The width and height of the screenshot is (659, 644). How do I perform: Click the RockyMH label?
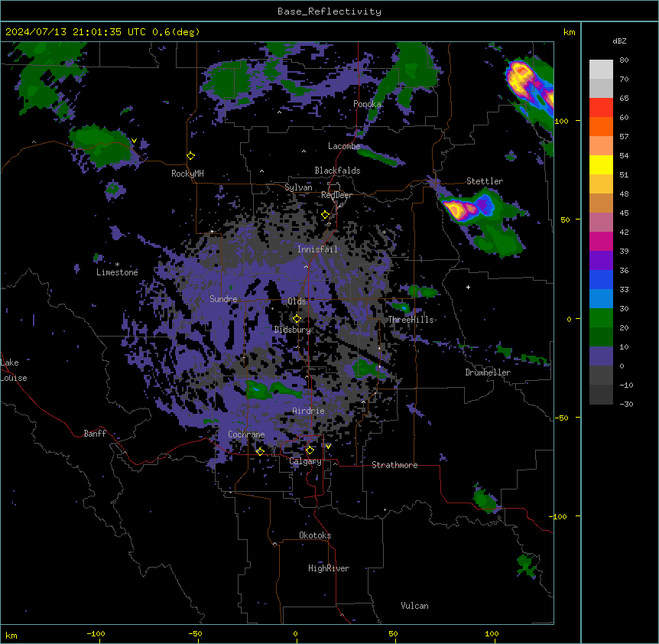pyautogui.click(x=187, y=174)
